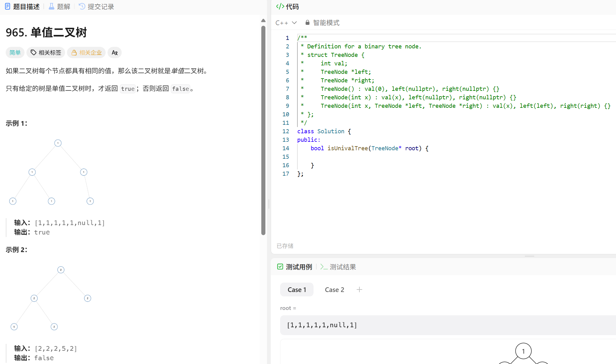Click the 题解 flask icon
The height and width of the screenshot is (364, 616).
pyautogui.click(x=51, y=7)
